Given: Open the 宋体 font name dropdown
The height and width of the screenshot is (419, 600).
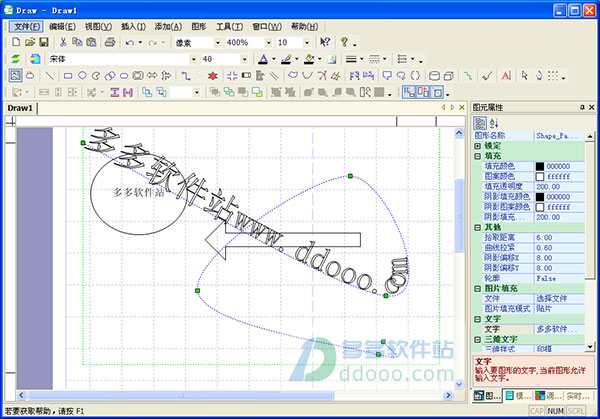Looking at the screenshot, I should 193,59.
